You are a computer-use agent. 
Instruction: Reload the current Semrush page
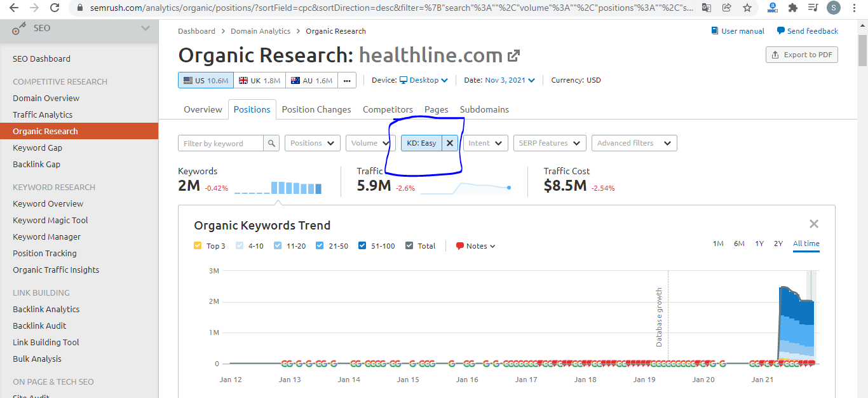click(x=55, y=8)
